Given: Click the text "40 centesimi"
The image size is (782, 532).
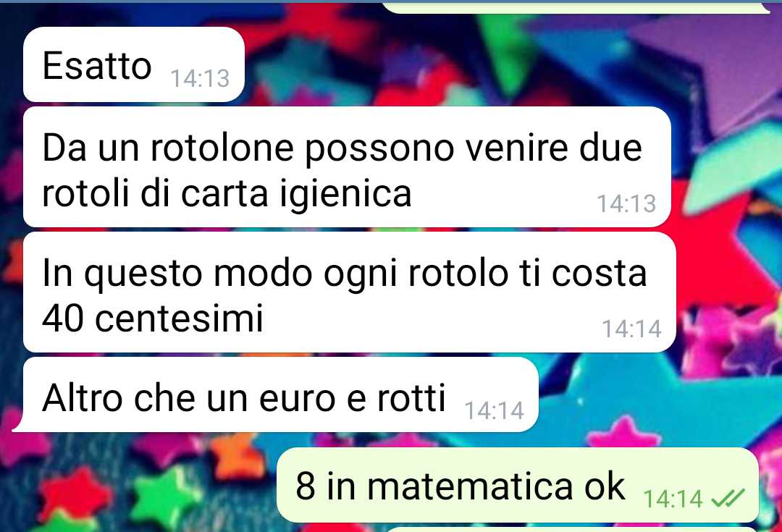Looking at the screenshot, I should click(153, 318).
